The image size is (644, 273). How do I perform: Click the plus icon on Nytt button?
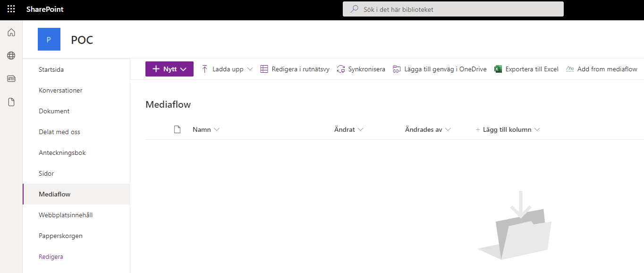click(156, 69)
